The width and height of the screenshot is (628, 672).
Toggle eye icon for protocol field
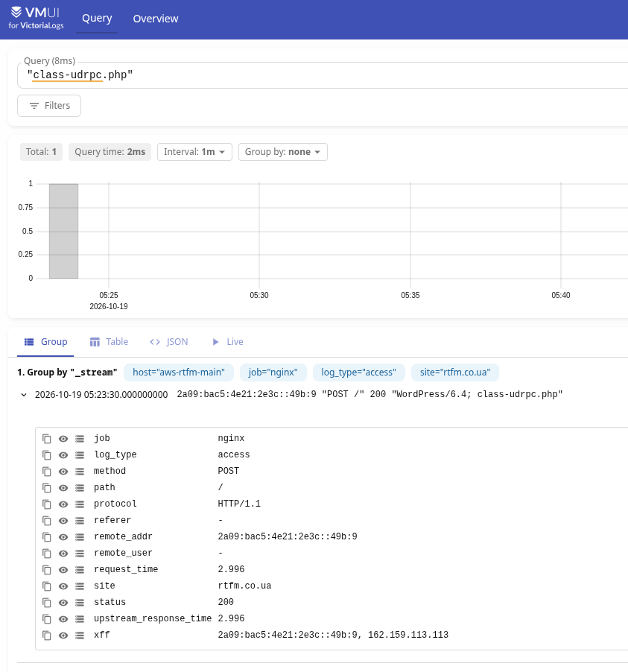tap(63, 504)
